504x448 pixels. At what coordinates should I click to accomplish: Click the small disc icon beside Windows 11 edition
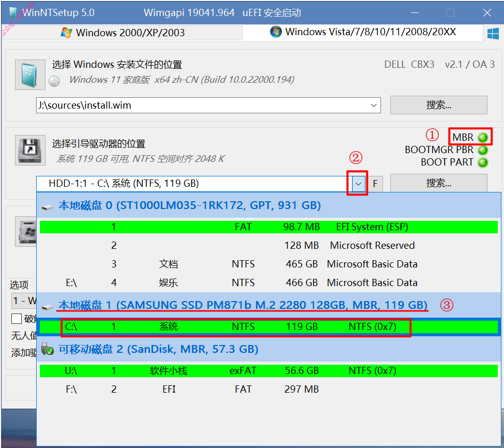pos(54,81)
